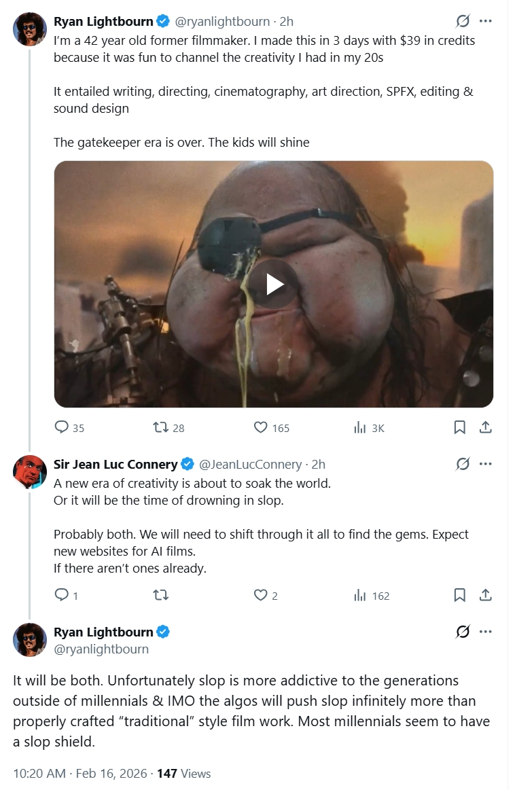View analytics for the 3K views post
This screenshot has height=790, width=532.
(x=360, y=427)
